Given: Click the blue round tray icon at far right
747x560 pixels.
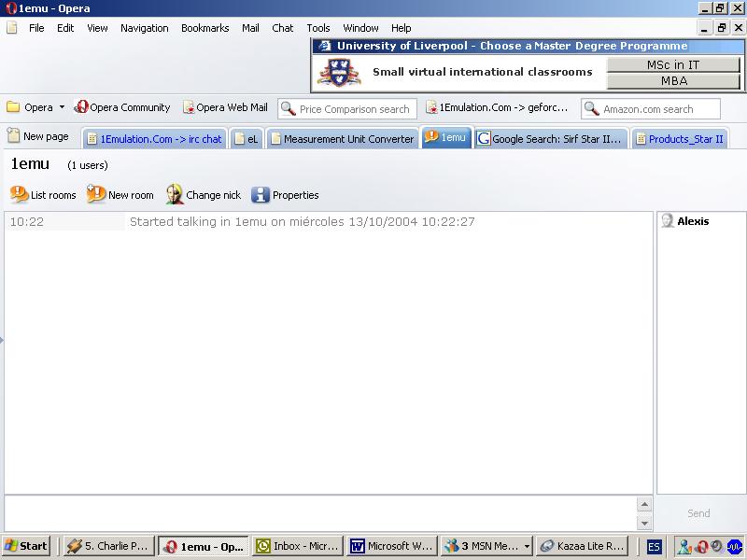Looking at the screenshot, I should (x=734, y=546).
